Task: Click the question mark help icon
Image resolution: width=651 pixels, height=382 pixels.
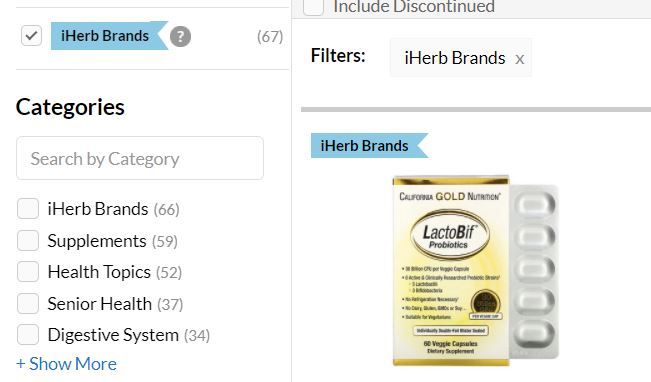Action: coord(180,37)
